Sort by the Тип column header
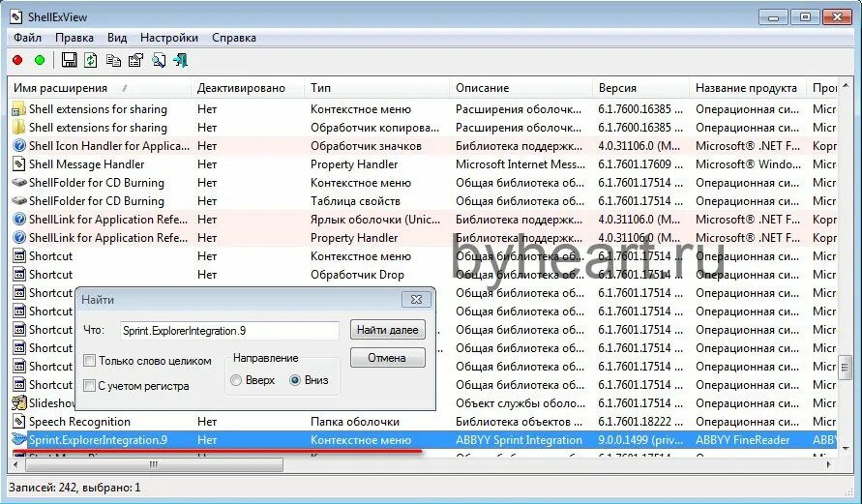 377,88
